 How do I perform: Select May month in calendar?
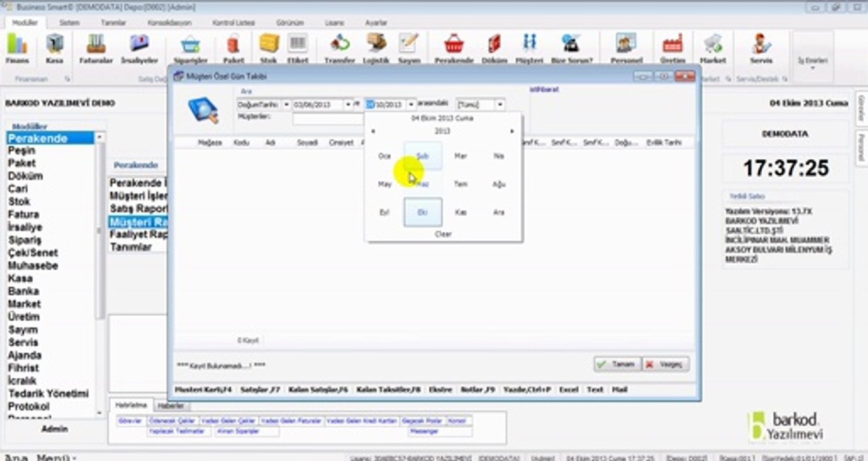click(384, 184)
